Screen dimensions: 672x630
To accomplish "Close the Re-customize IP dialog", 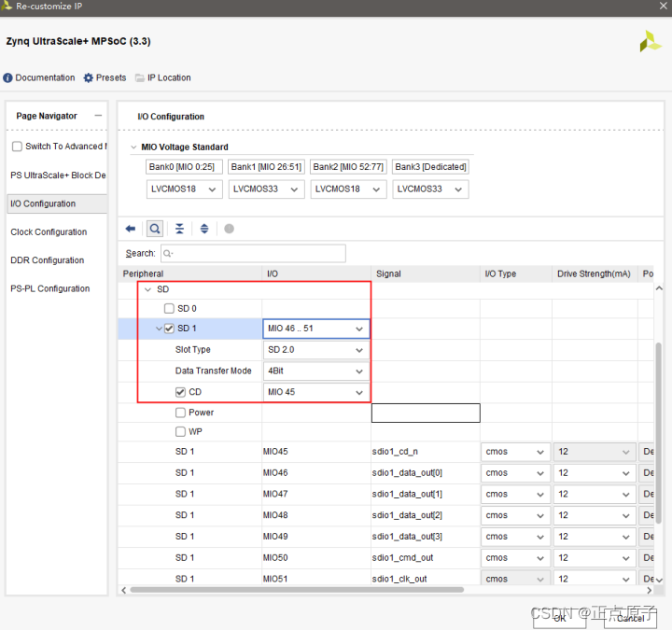I will pyautogui.click(x=663, y=6).
